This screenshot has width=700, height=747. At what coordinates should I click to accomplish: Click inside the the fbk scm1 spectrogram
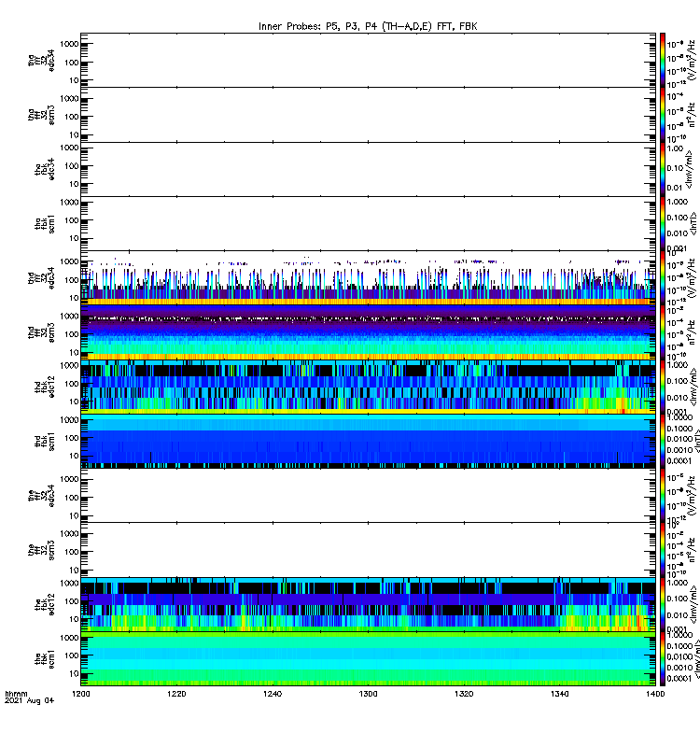click(368, 659)
